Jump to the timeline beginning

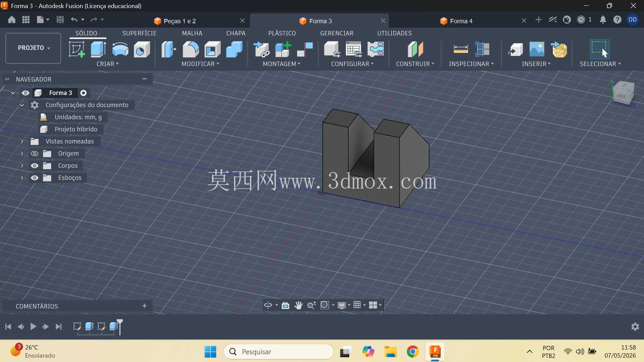[x=8, y=326]
